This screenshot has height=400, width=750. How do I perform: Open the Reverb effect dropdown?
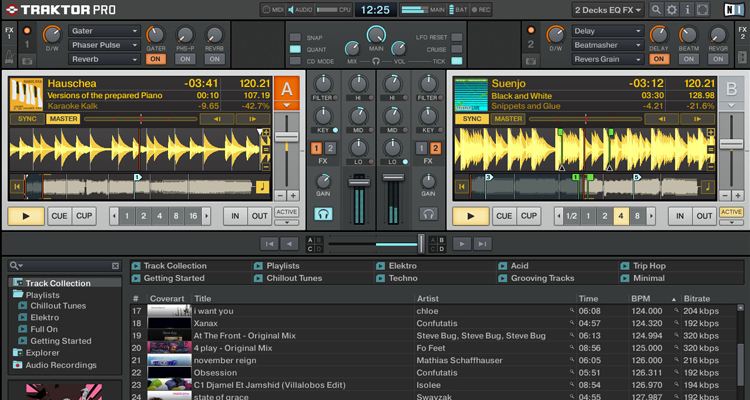click(104, 59)
